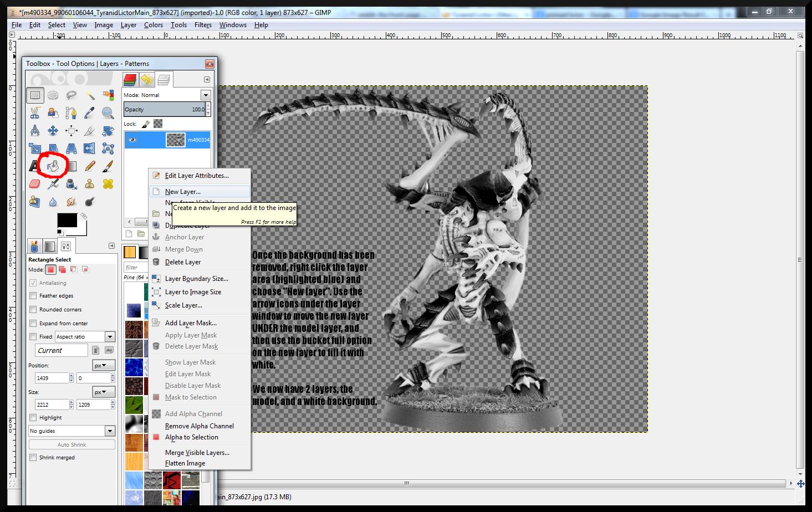The width and height of the screenshot is (812, 512).
Task: Select the Color Picker eyedropper tool
Action: (90, 114)
